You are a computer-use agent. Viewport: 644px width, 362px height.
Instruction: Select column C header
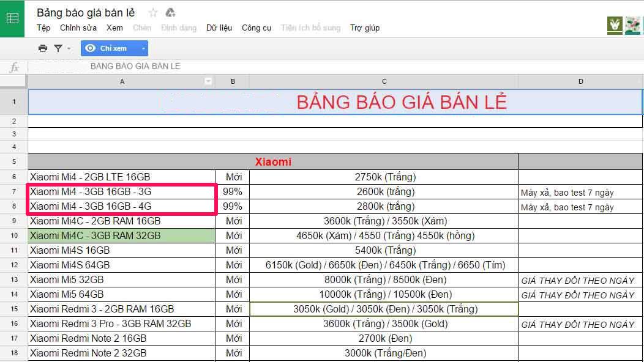[384, 81]
